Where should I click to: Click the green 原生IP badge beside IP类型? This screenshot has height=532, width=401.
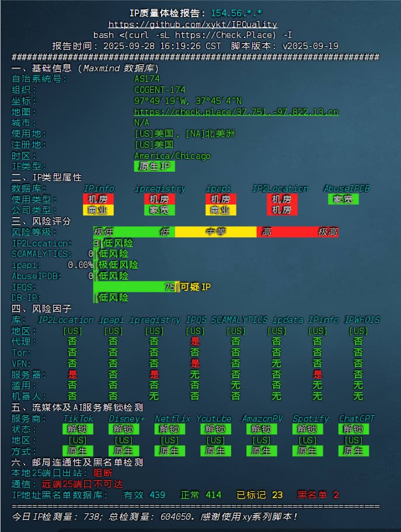154,166
